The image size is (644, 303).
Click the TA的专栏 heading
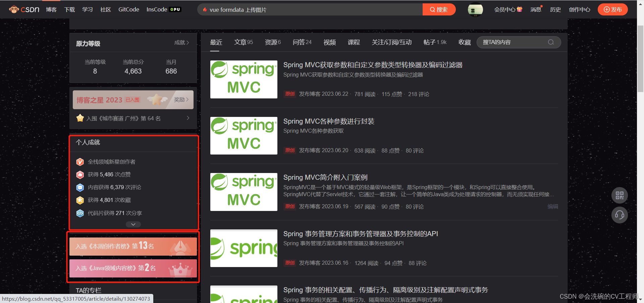pos(89,290)
